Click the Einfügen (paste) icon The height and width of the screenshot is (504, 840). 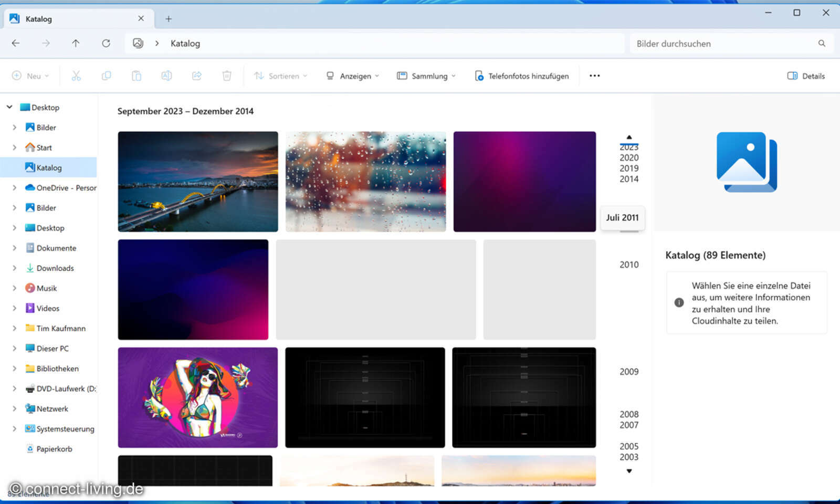(136, 75)
